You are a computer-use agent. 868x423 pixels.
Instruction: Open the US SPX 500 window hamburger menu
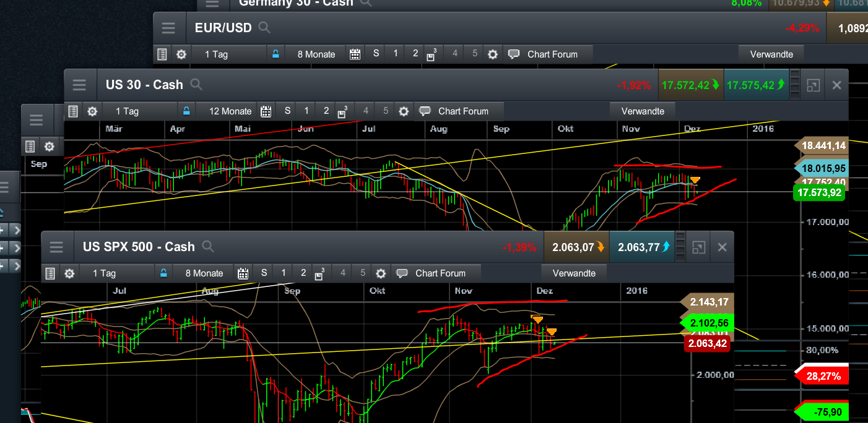point(56,247)
